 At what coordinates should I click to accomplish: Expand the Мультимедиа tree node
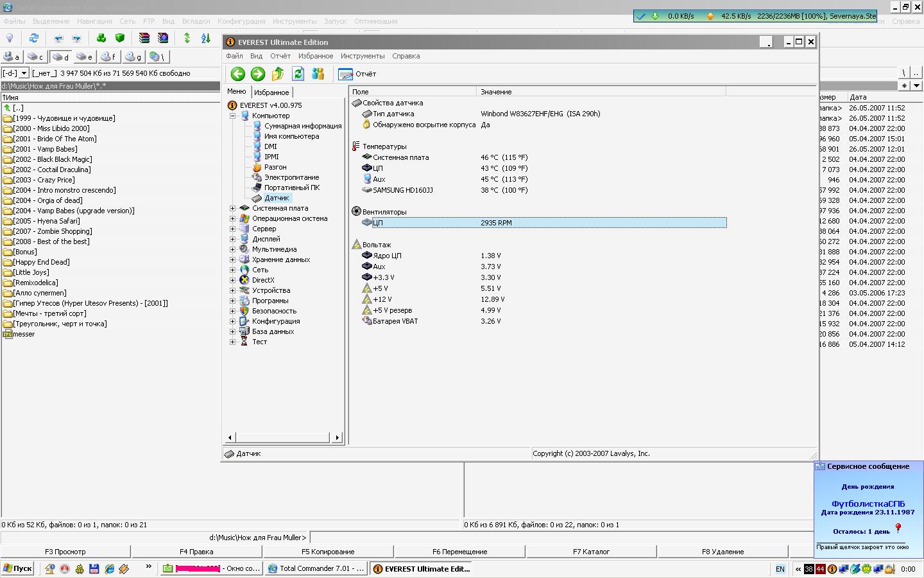[232, 249]
